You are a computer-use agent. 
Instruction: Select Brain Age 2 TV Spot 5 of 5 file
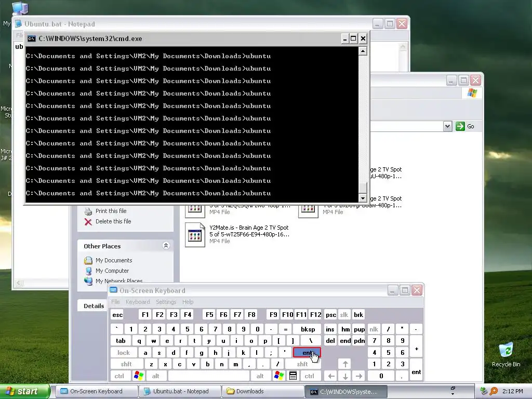tap(237, 234)
